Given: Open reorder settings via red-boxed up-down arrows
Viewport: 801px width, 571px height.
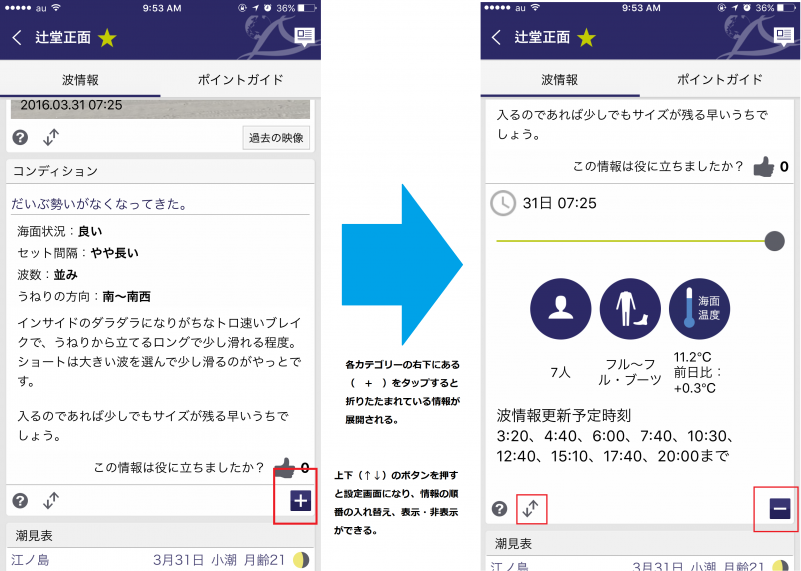Looking at the screenshot, I should pyautogui.click(x=531, y=508).
